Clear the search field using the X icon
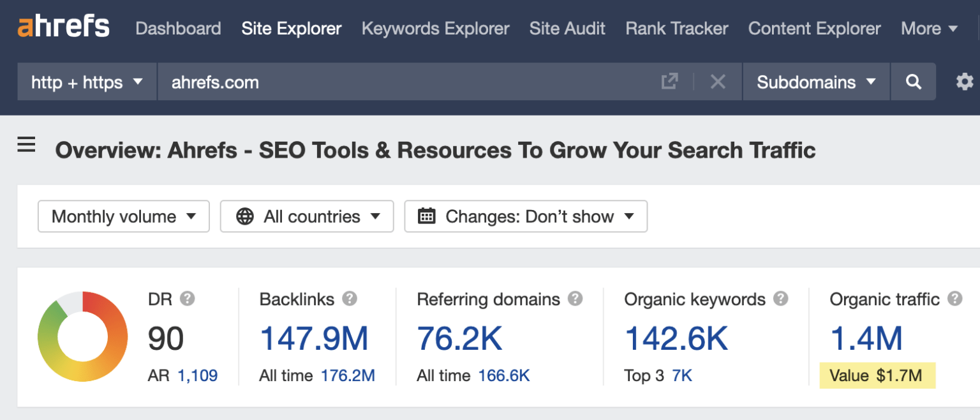The height and width of the screenshot is (420, 980). pyautogui.click(x=718, y=82)
